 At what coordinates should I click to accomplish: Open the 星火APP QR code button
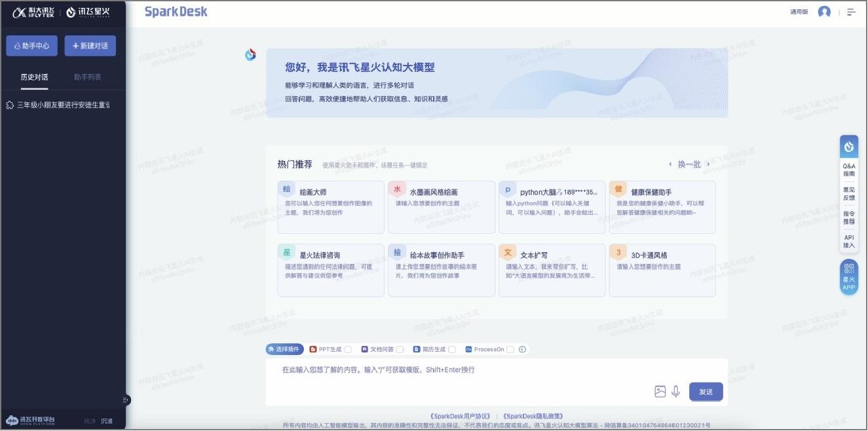click(x=849, y=277)
